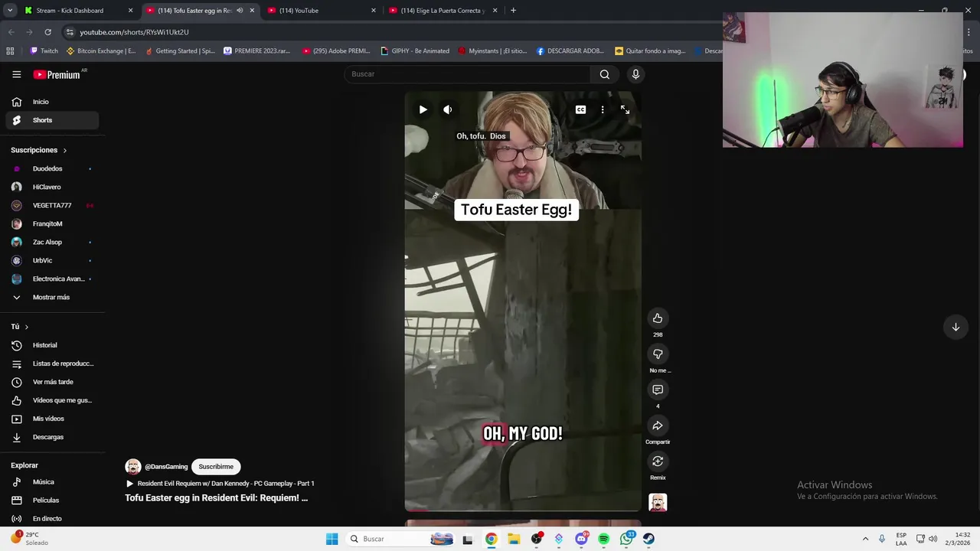Switch to the Stream - Kick Dashboard tab
The width and height of the screenshot is (980, 551).
pos(77,11)
